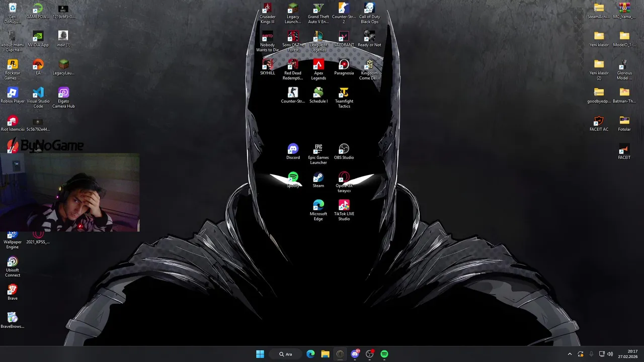Screen dimensions: 644x362
Task: Select the Schedule I game icon
Action: pyautogui.click(x=318, y=95)
